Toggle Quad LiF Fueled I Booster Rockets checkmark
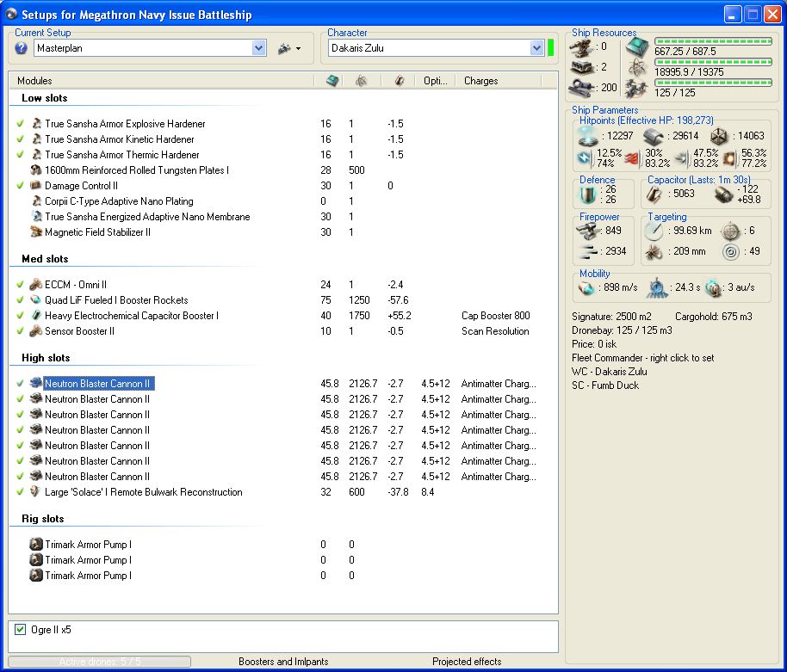This screenshot has width=787, height=672. 20,300
